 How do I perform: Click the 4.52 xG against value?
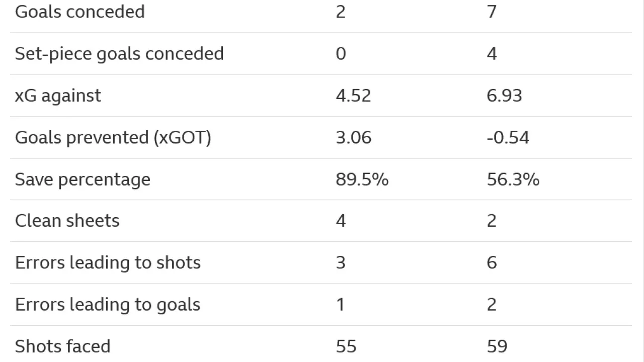click(x=353, y=96)
